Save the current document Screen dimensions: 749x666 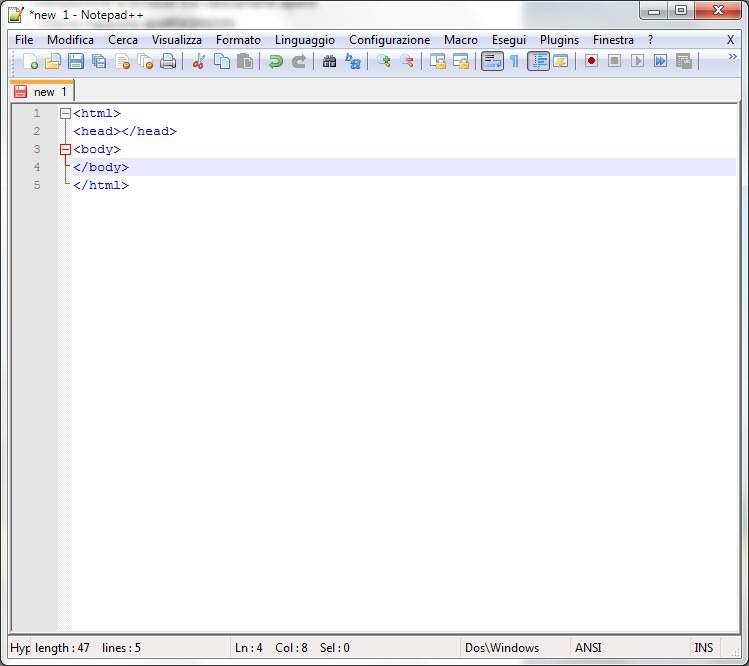pyautogui.click(x=76, y=61)
